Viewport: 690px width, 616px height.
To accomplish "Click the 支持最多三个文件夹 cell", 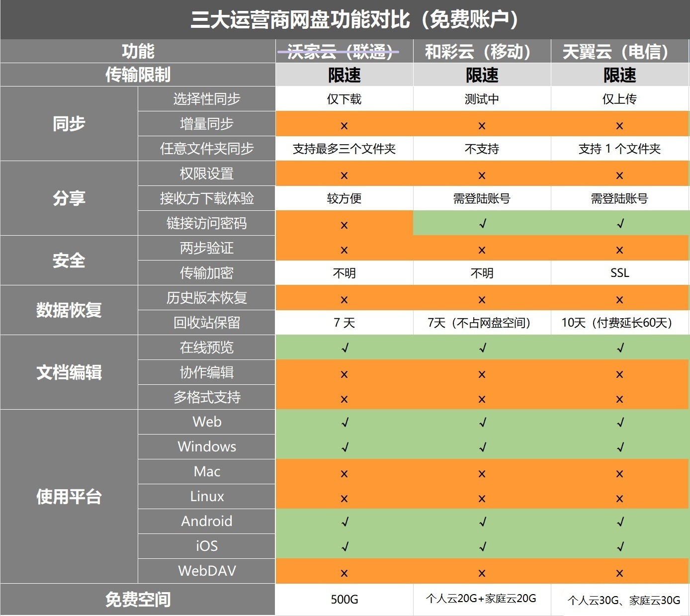I will 344,149.
